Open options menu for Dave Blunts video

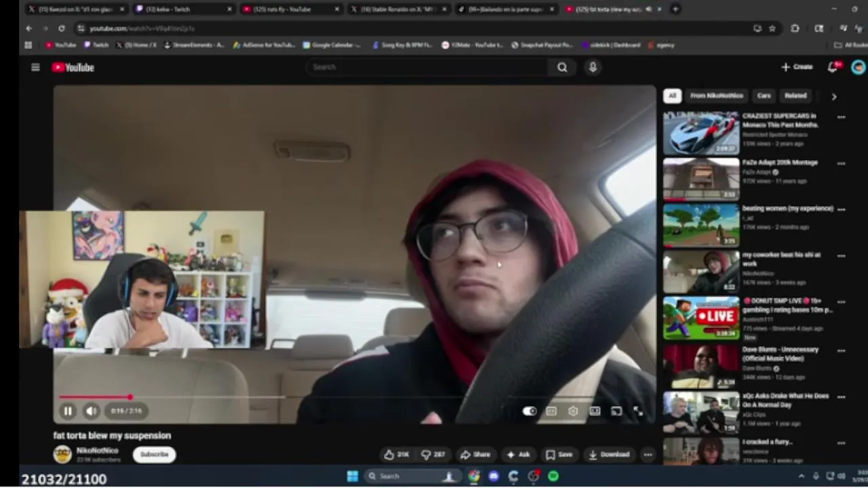[x=842, y=351]
